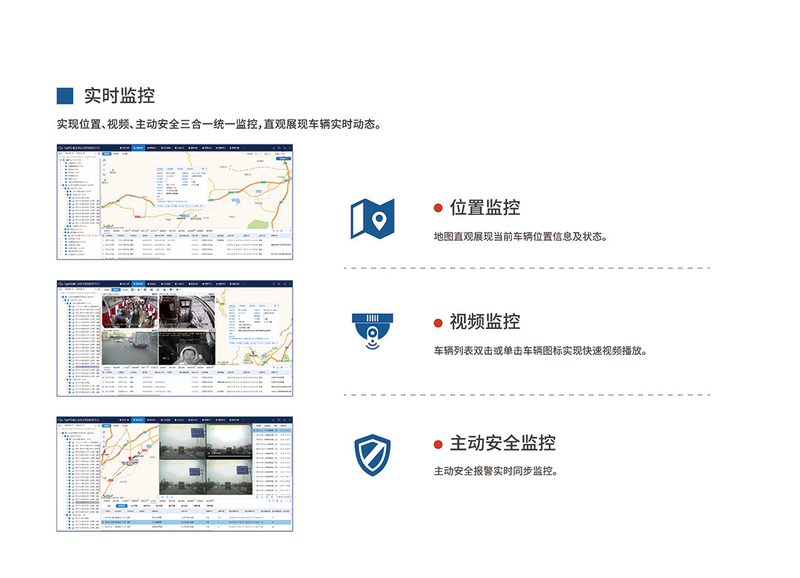Click the text 车辆列表双击或单击车辆图标实现快速视频播放。

click(540, 351)
